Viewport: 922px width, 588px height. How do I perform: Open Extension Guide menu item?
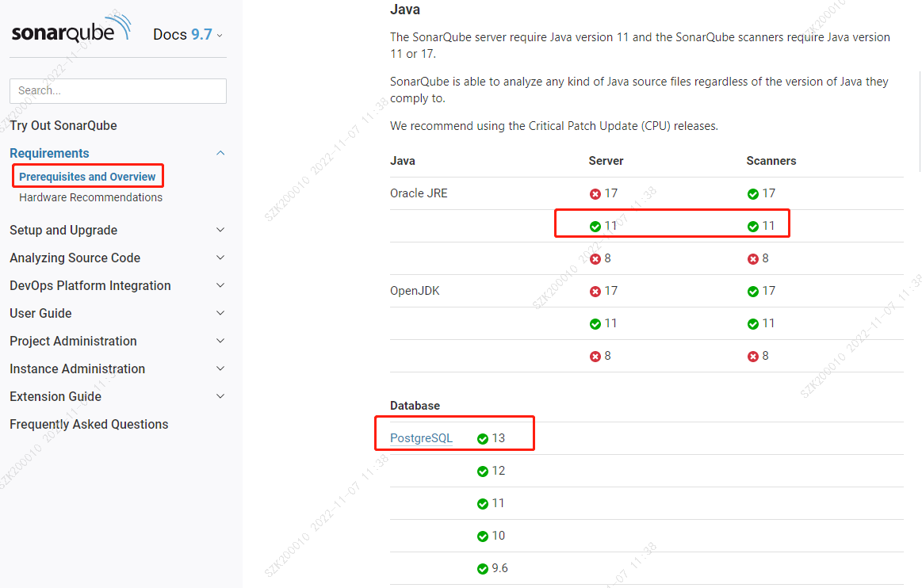coord(55,396)
